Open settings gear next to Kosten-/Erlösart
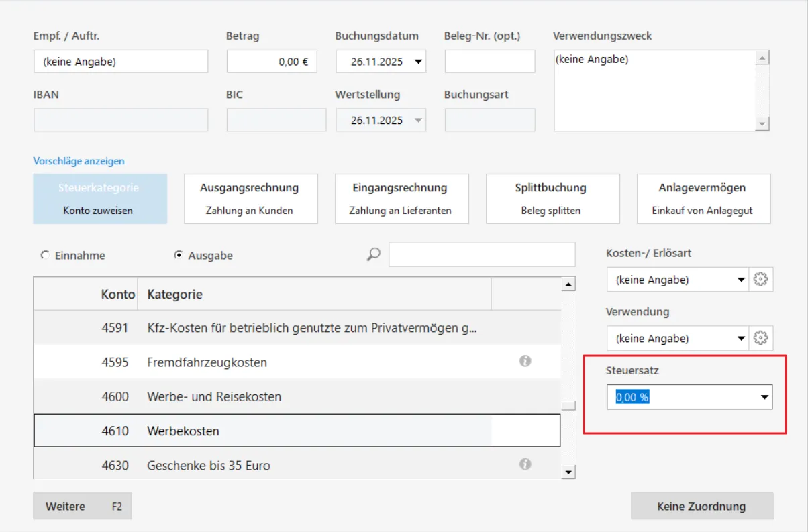 pos(760,280)
